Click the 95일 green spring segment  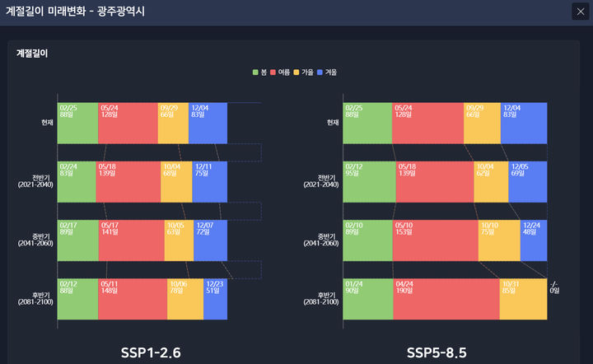(369, 182)
